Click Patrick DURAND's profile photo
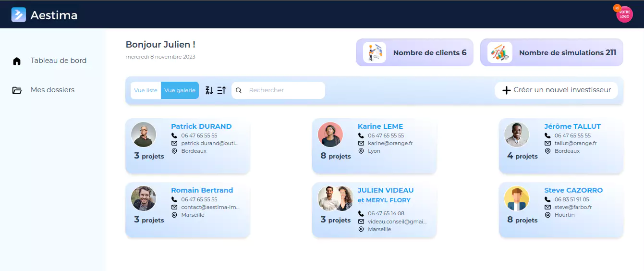The image size is (644, 271). (144, 135)
